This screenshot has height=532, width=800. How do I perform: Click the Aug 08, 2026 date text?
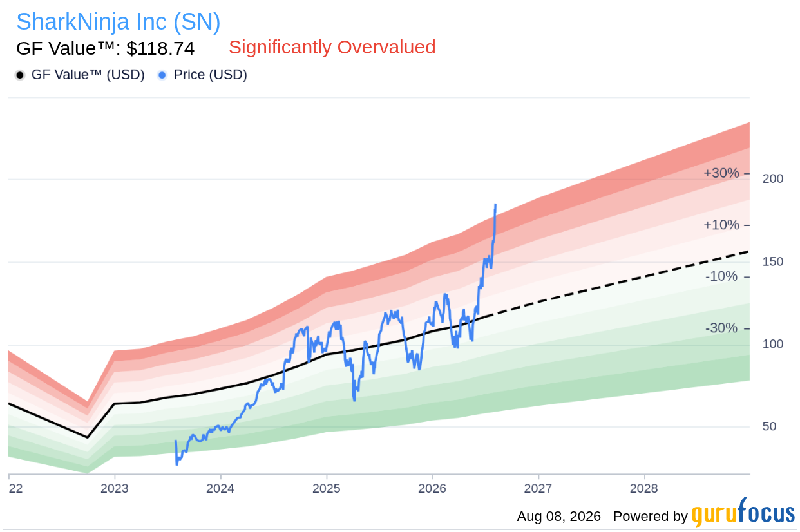tap(558, 517)
